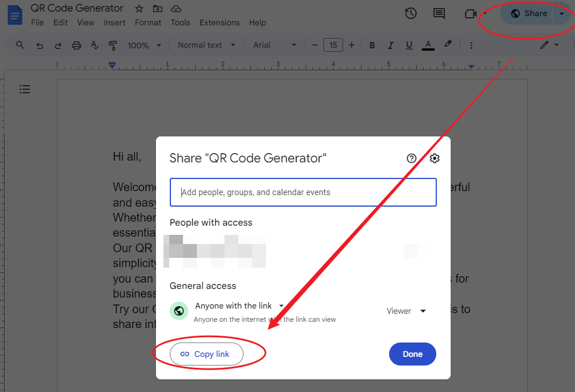This screenshot has width=575, height=392.
Task: Run spelling and grammar check
Action: [94, 45]
